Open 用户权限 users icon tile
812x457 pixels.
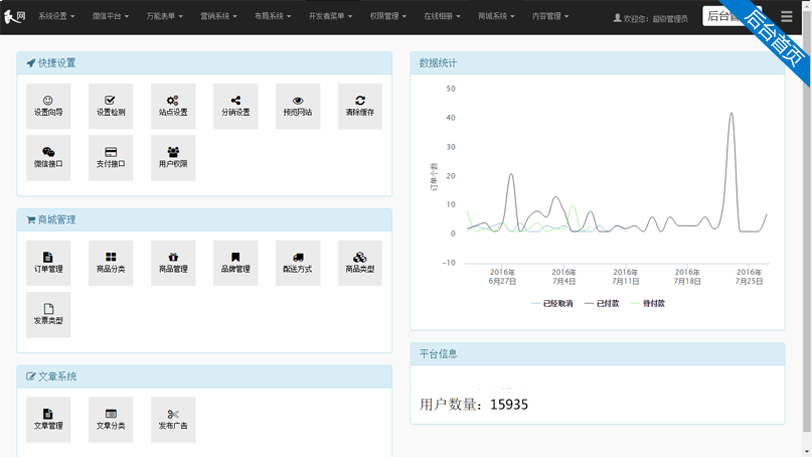click(173, 157)
